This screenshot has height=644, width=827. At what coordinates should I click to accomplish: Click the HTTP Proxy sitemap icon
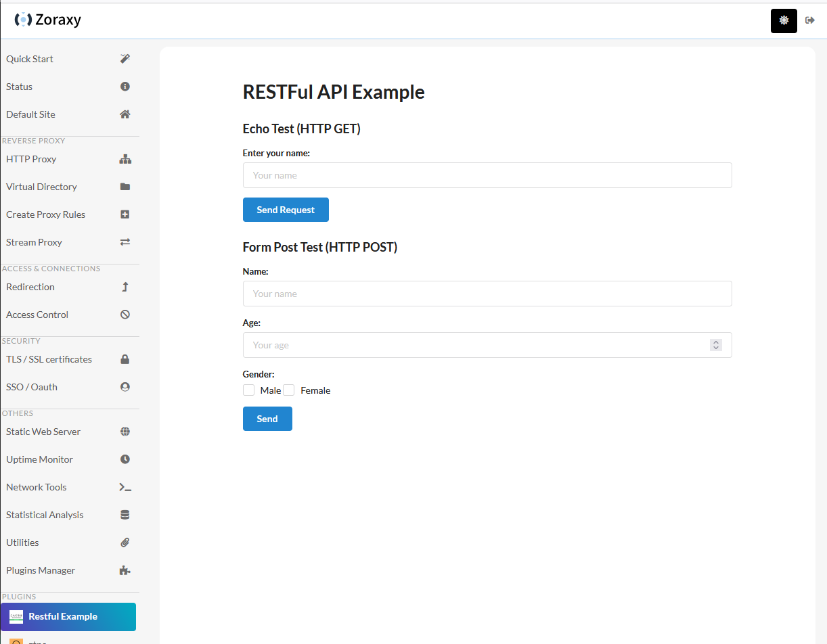pyautogui.click(x=125, y=159)
